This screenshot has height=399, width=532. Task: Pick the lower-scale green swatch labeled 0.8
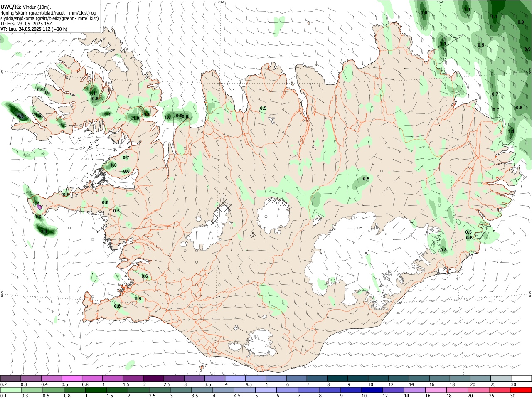click(x=74, y=390)
